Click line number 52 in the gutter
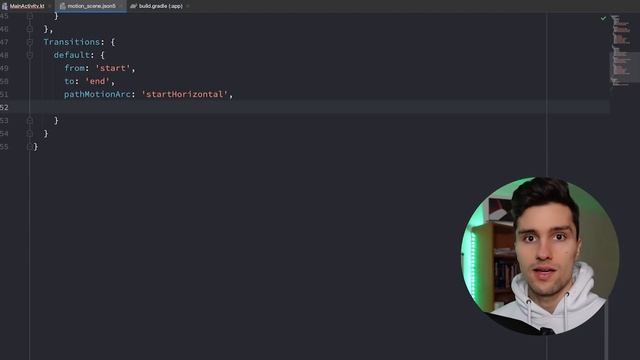640x360 pixels. click(4, 107)
